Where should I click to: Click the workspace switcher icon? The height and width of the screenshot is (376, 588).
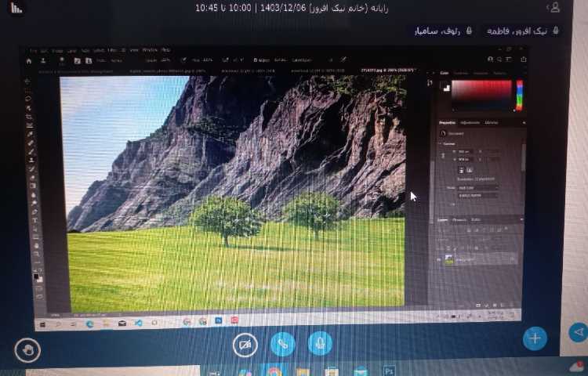pyautogui.click(x=509, y=60)
